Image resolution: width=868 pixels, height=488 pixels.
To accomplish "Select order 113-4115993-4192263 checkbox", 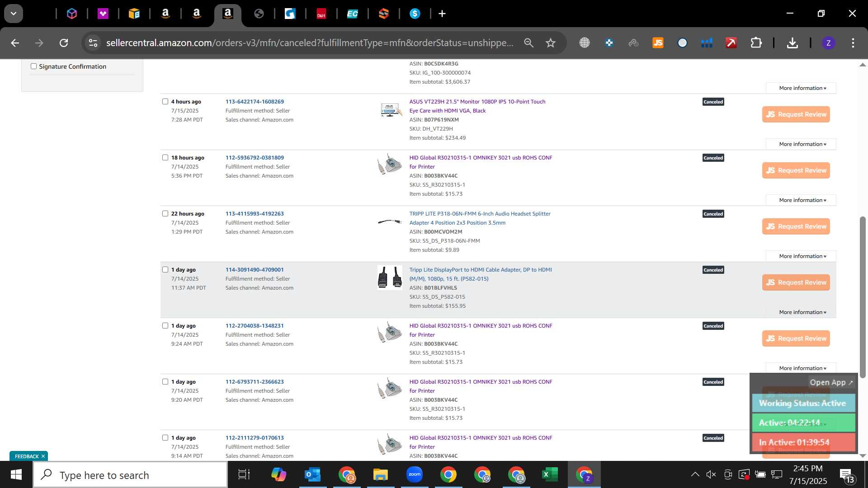I will coord(165,214).
